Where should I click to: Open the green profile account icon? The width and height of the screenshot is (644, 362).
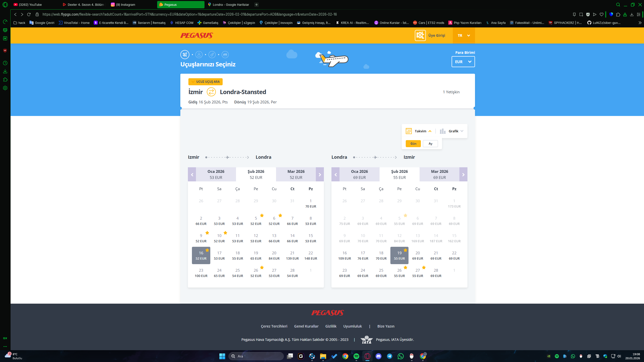coord(625,14)
